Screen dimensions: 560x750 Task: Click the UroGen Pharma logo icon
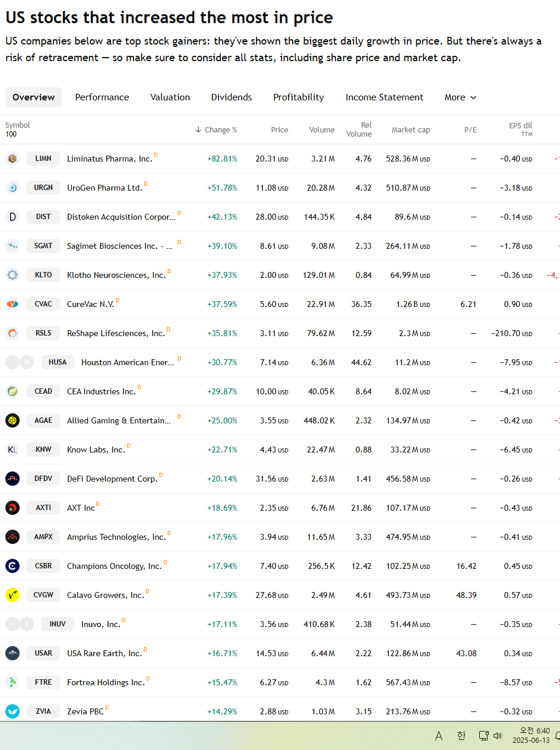pyautogui.click(x=12, y=188)
